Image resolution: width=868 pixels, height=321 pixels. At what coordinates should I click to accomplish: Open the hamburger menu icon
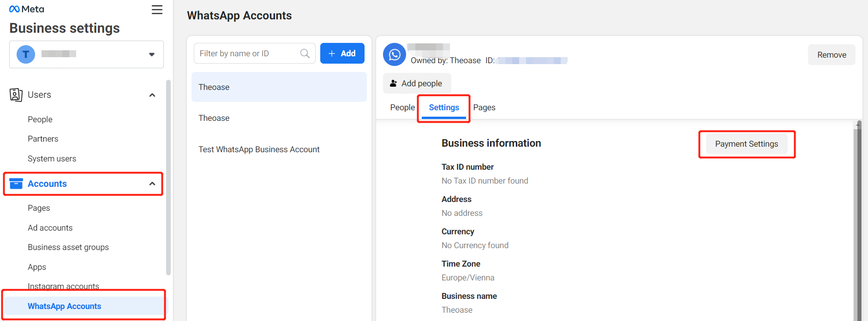[x=157, y=10]
